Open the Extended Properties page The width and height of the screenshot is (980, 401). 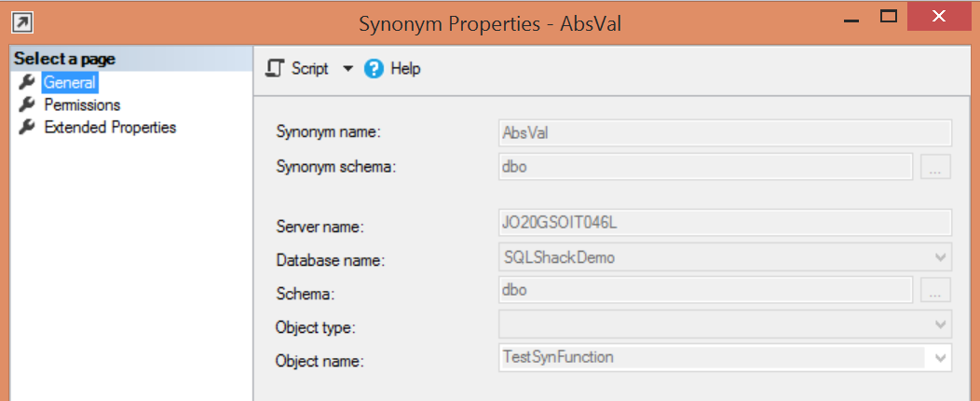point(110,128)
